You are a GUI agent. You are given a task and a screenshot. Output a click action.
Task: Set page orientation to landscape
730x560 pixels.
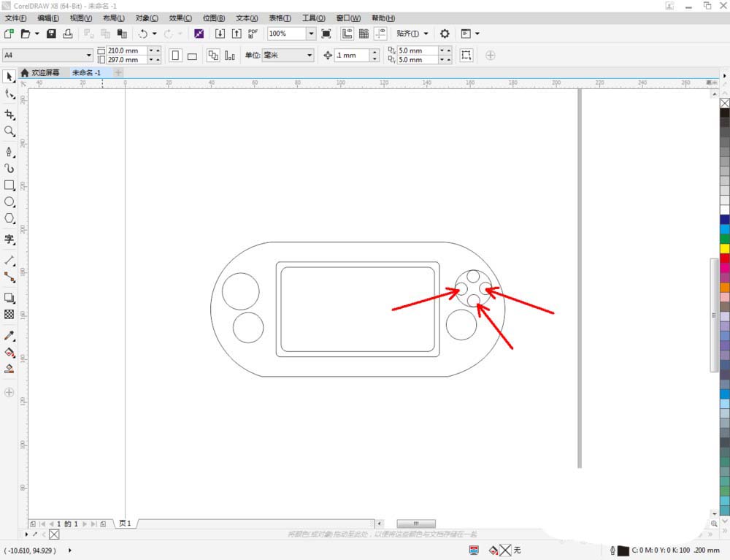point(192,56)
